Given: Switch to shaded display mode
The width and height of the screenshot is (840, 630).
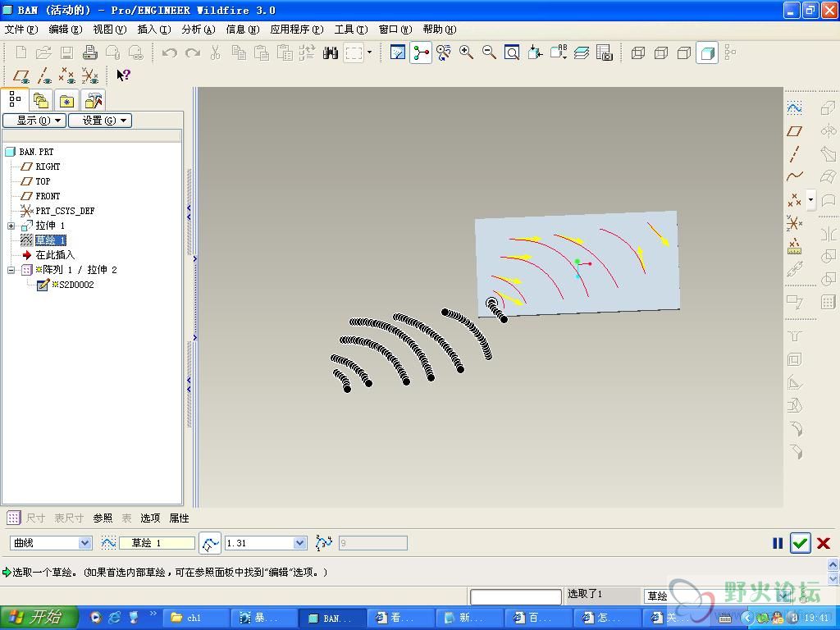Looking at the screenshot, I should point(707,52).
